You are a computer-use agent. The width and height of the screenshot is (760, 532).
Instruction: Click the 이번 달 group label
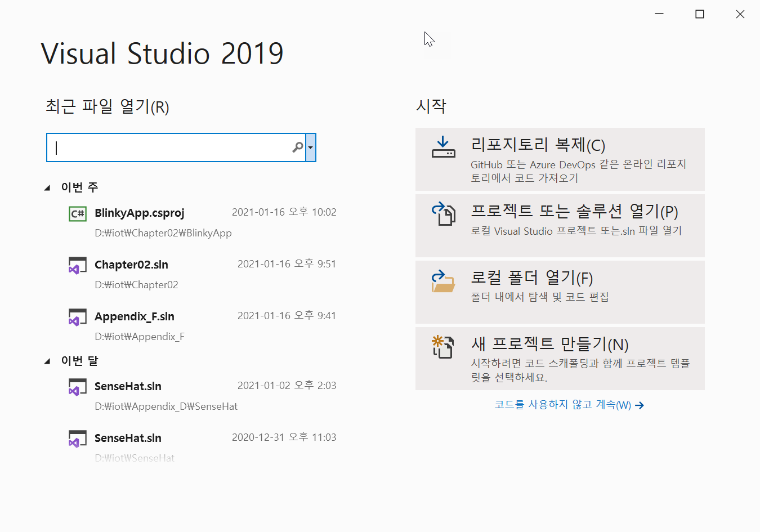click(x=79, y=361)
